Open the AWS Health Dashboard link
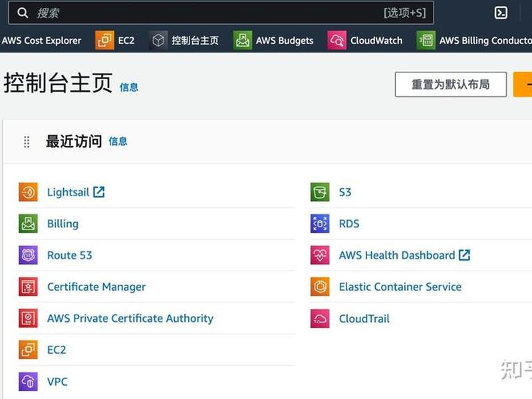 click(x=397, y=255)
